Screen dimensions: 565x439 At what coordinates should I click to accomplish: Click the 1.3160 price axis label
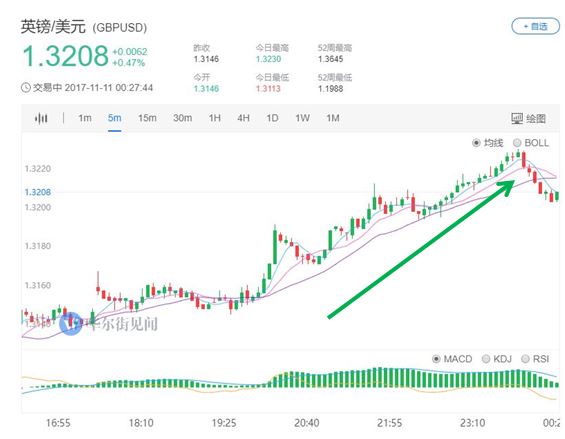(37, 285)
